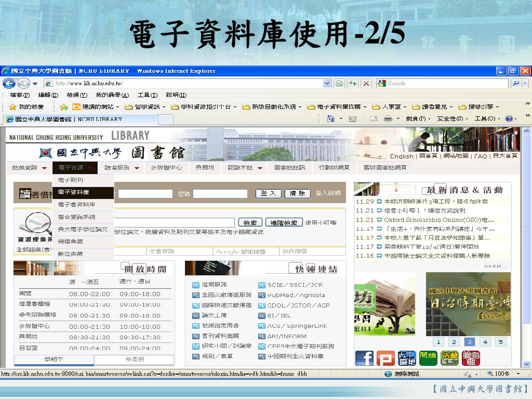Image resolution: width=532 pixels, height=399 pixels.
Task: Click the Home icon in command bar
Action: [x=331, y=119]
